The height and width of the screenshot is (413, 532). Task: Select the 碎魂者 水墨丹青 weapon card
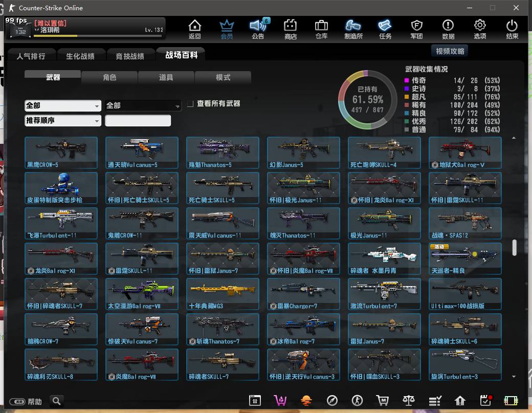(384, 258)
